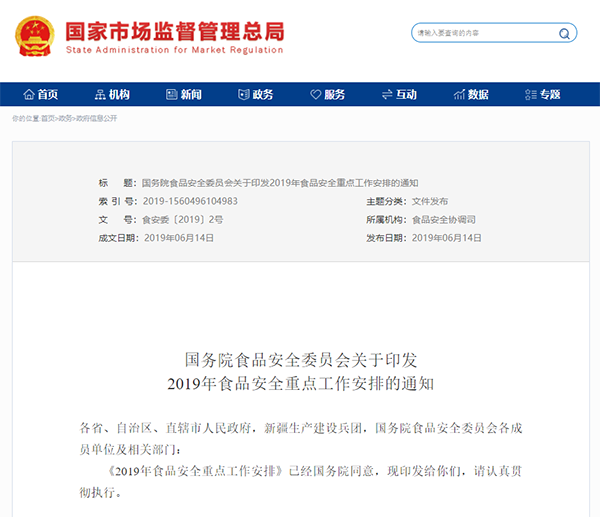This screenshot has width=600, height=517.
Task: Click the heading line 国务院食品安全委员会关于印发
Action: pyautogui.click(x=300, y=360)
